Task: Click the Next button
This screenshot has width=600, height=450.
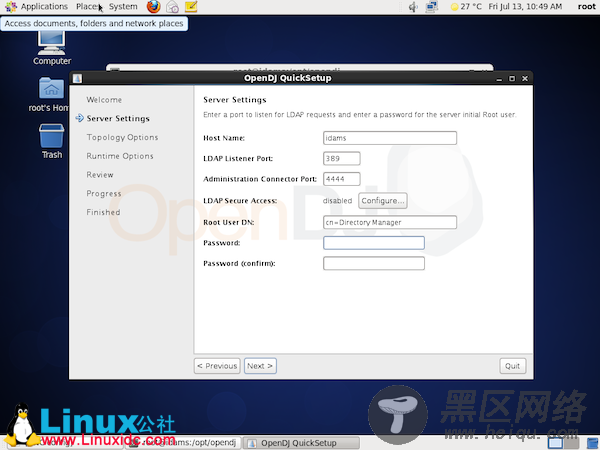Action: (260, 366)
